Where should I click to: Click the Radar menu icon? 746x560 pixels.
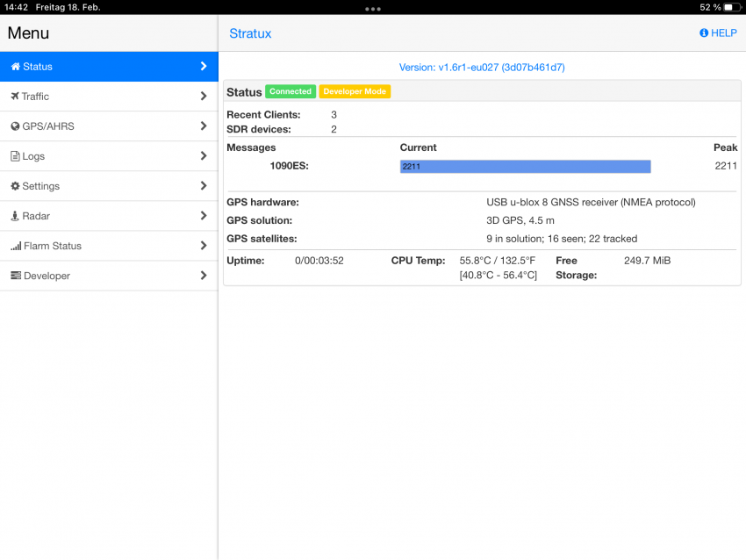tap(15, 216)
